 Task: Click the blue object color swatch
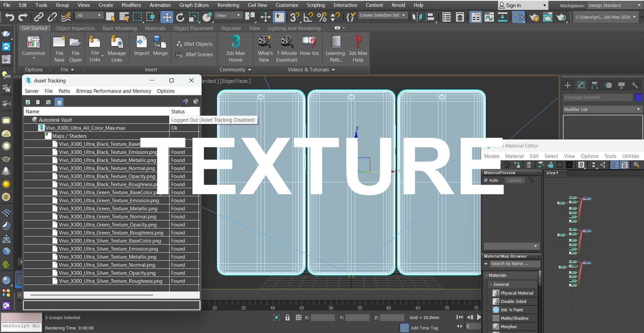pos(639,97)
